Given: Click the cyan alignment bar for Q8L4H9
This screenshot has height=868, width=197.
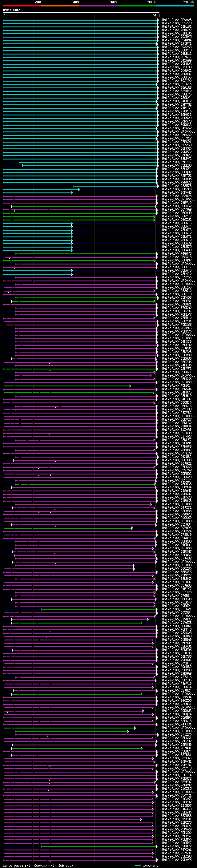Looking at the screenshot, I should (38, 250).
